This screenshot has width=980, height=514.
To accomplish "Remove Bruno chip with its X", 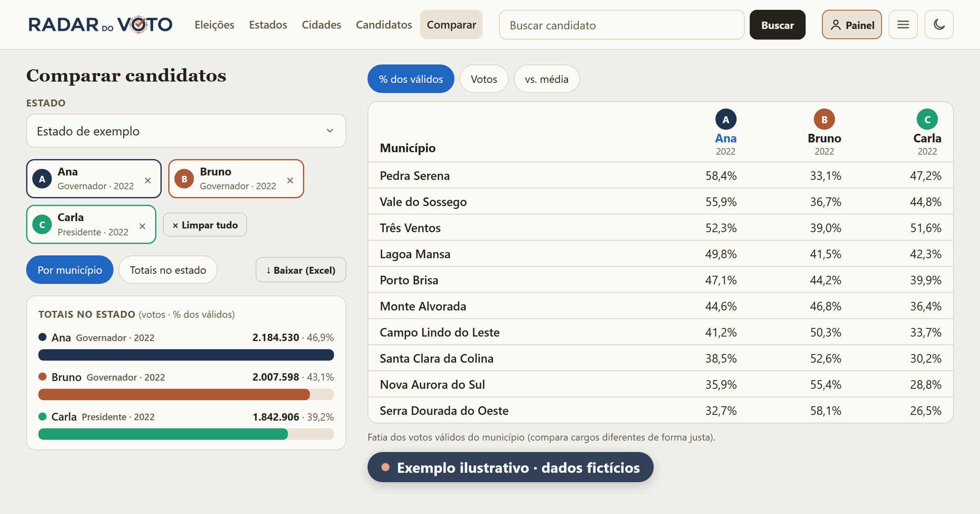I will pos(290,180).
